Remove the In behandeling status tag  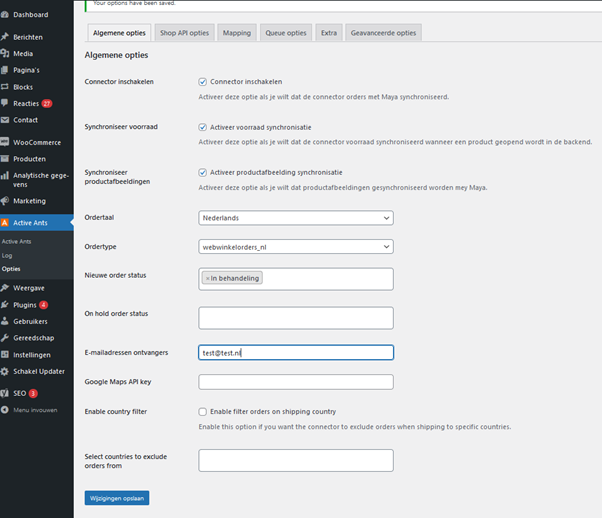(x=207, y=278)
